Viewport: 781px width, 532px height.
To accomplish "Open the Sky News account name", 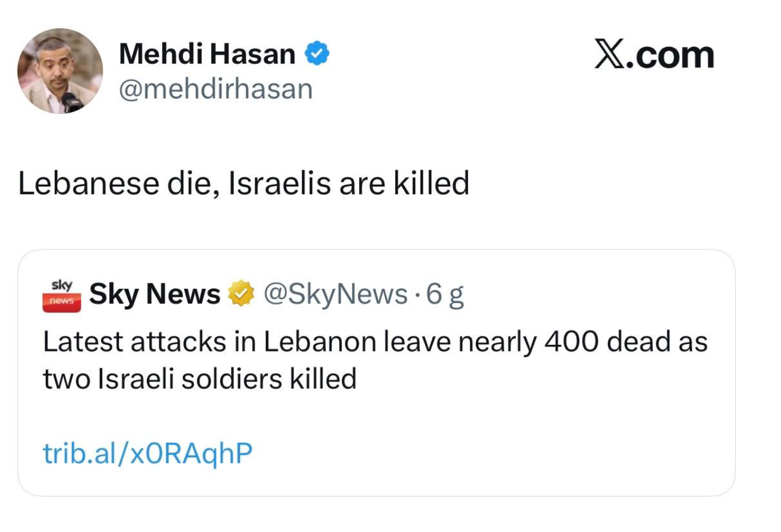I will (x=155, y=294).
